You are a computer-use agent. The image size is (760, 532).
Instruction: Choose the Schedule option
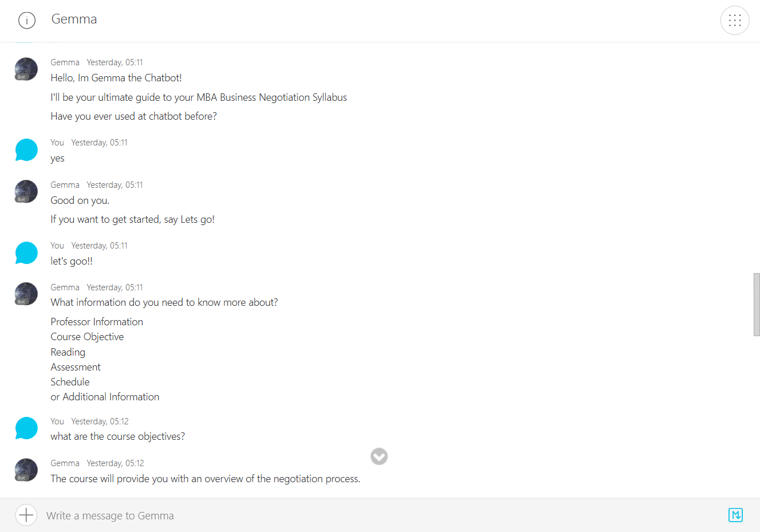[x=70, y=382]
